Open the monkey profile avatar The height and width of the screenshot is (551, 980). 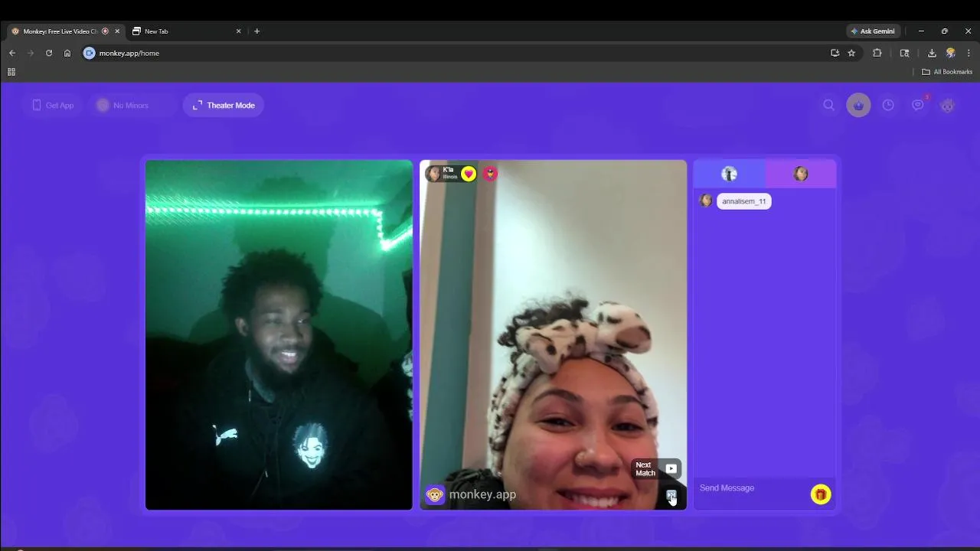pos(947,105)
